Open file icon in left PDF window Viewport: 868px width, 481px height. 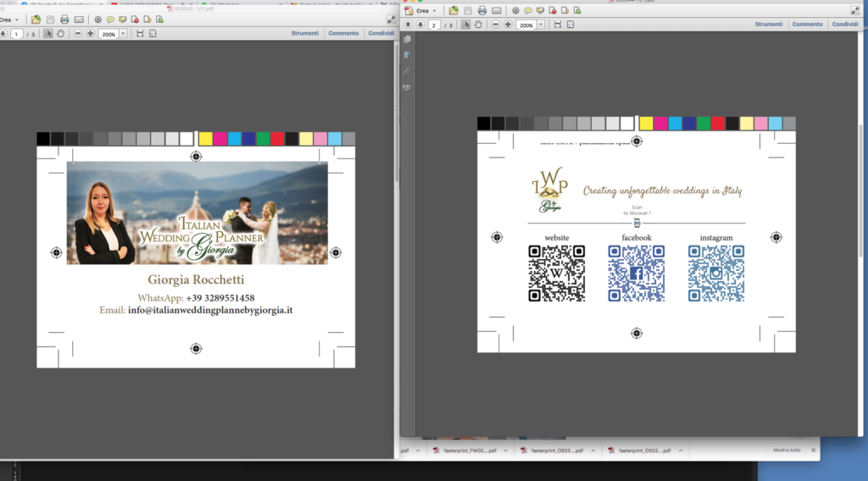36,19
